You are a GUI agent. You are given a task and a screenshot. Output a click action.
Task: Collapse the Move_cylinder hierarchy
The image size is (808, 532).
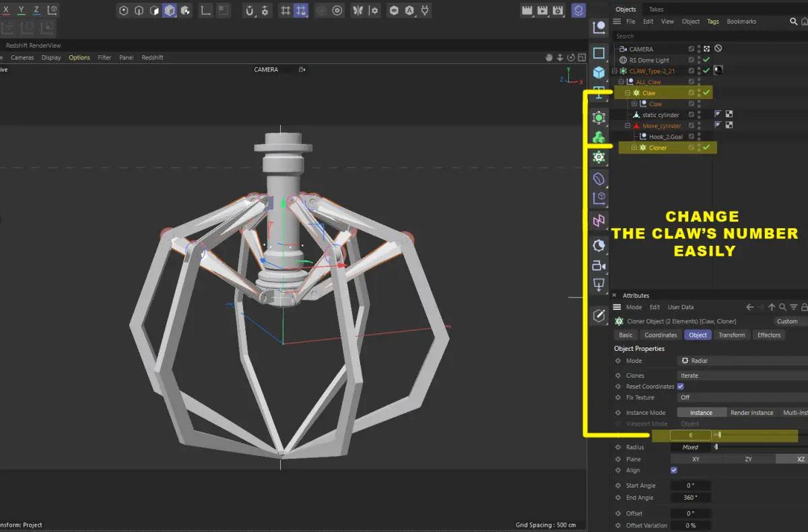[628, 126]
